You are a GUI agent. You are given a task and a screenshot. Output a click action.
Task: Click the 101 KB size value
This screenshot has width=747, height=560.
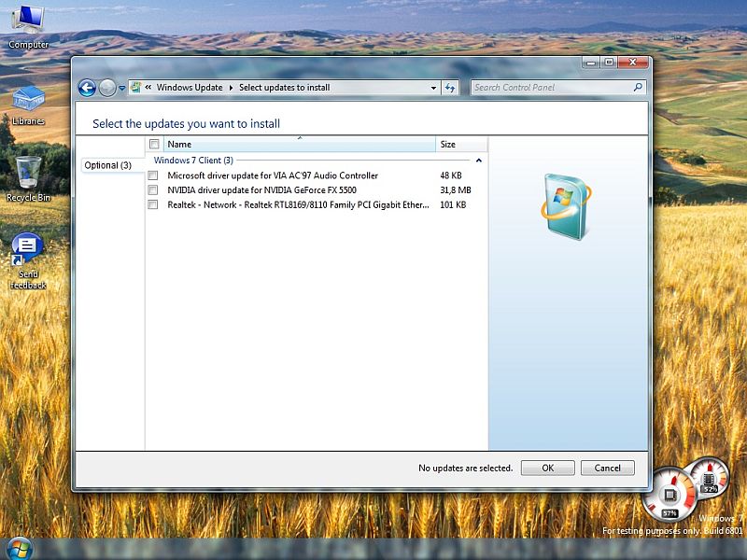(453, 204)
